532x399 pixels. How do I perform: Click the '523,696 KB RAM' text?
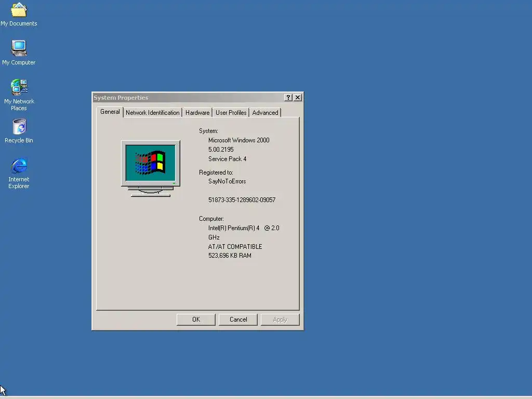230,256
